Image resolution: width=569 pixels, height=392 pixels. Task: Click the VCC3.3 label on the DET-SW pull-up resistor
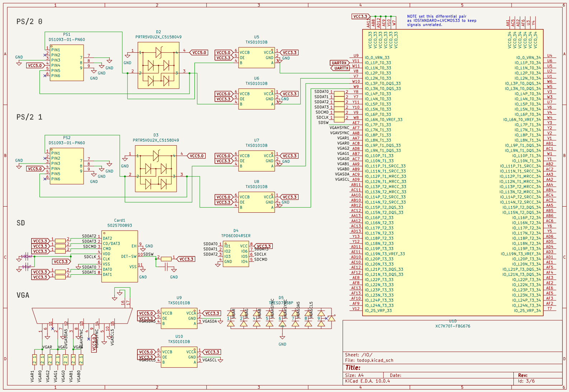pyautogui.click(x=186, y=259)
